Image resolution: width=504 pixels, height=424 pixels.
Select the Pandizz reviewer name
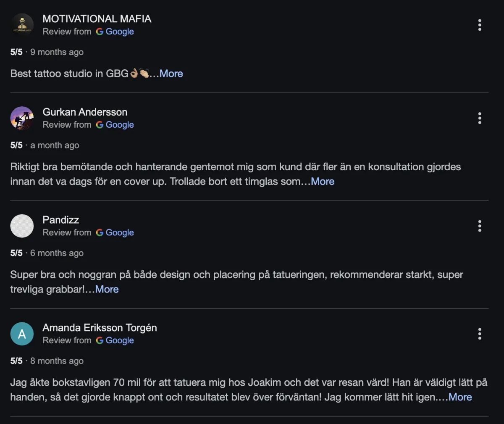tap(61, 220)
